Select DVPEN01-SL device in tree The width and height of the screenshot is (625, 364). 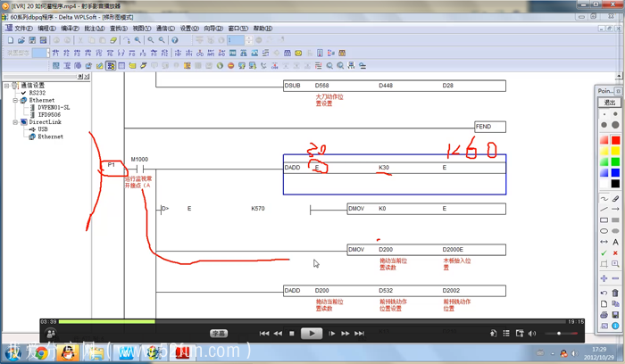click(x=53, y=108)
